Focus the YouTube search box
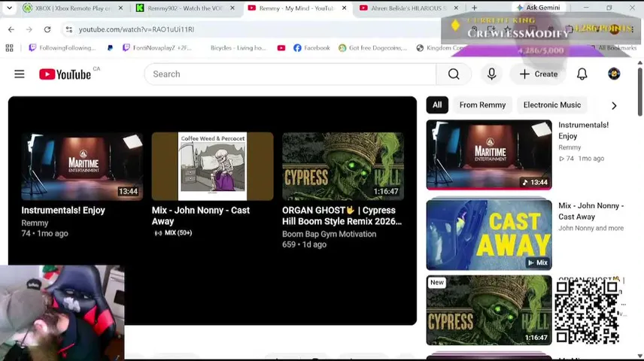Viewport: 644px width, 361px height. (290, 74)
